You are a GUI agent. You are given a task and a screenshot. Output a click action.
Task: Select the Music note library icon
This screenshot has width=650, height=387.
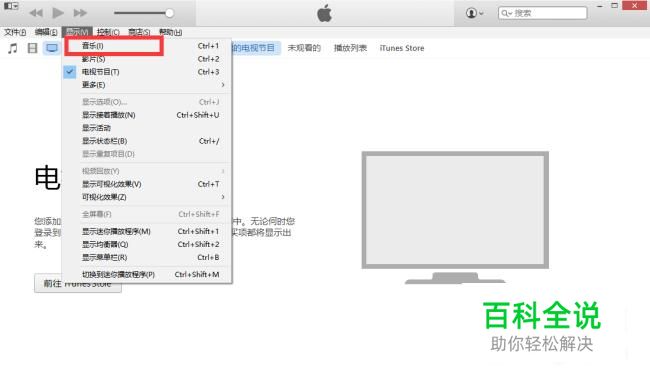[x=12, y=48]
